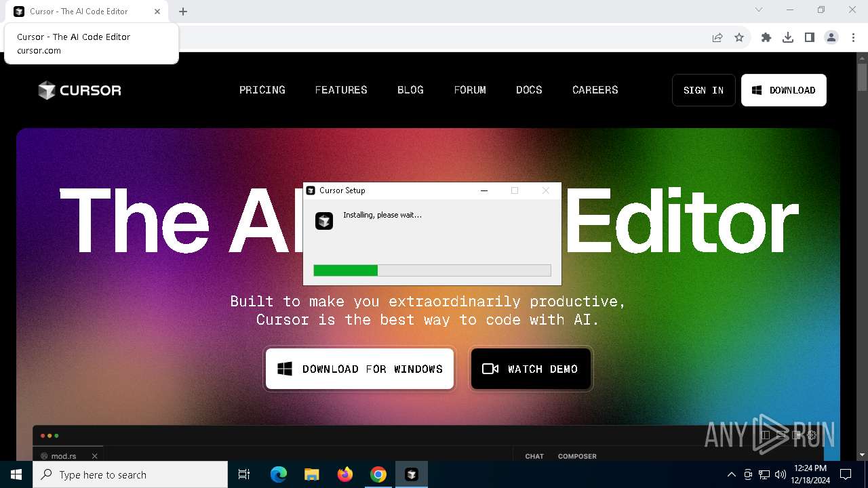The height and width of the screenshot is (488, 868).
Task: Bookmark this page with star icon
Action: (739, 37)
